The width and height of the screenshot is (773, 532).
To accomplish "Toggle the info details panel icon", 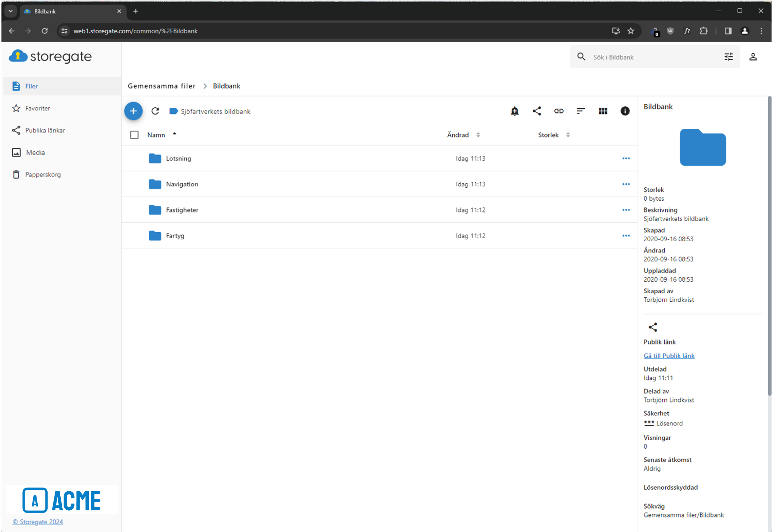I will (x=625, y=111).
